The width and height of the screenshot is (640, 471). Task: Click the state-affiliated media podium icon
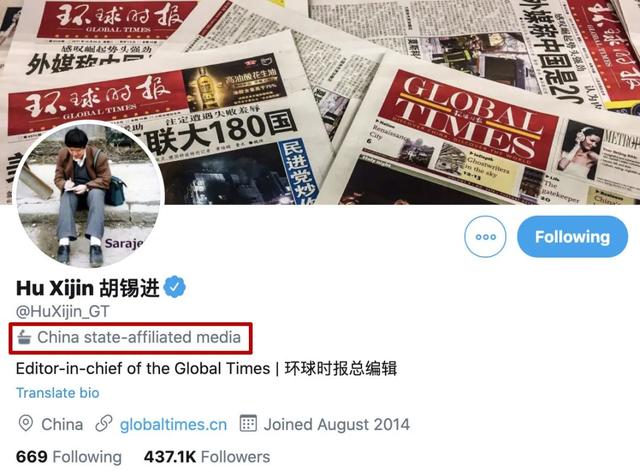pos(24,337)
